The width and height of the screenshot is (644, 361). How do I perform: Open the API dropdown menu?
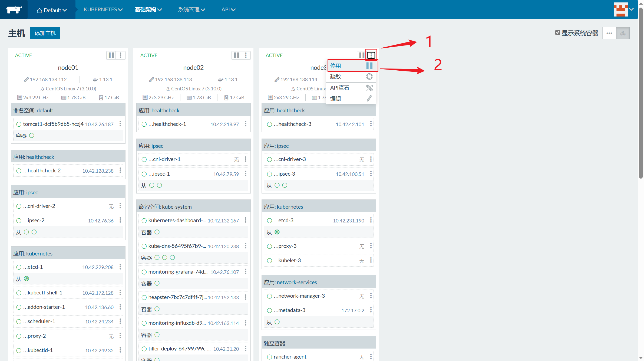228,10
